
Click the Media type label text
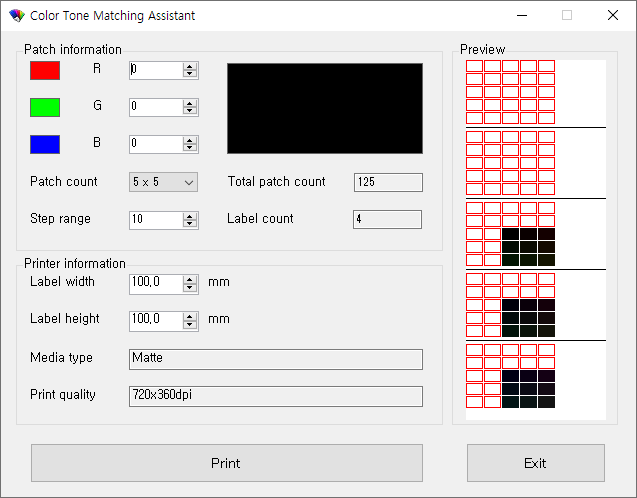pyautogui.click(x=61, y=357)
